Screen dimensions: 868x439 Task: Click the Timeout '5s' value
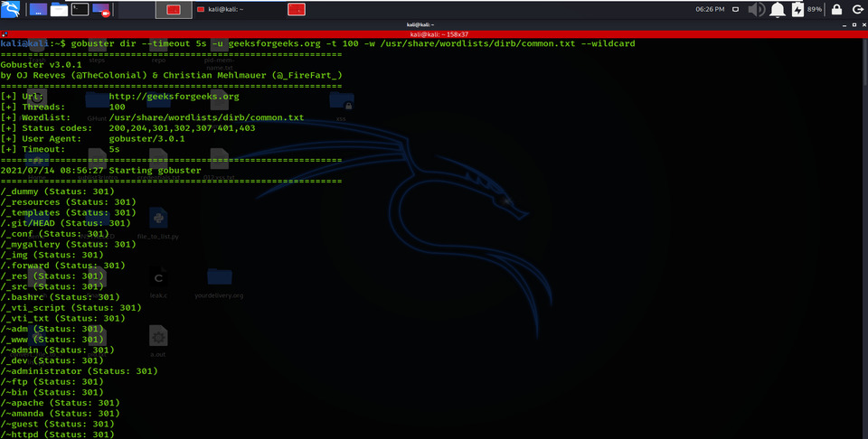point(114,149)
